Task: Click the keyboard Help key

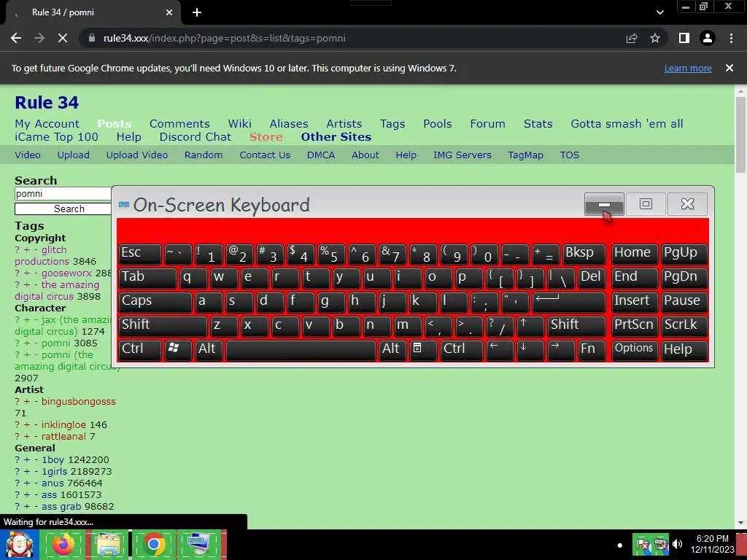Action: click(x=684, y=349)
